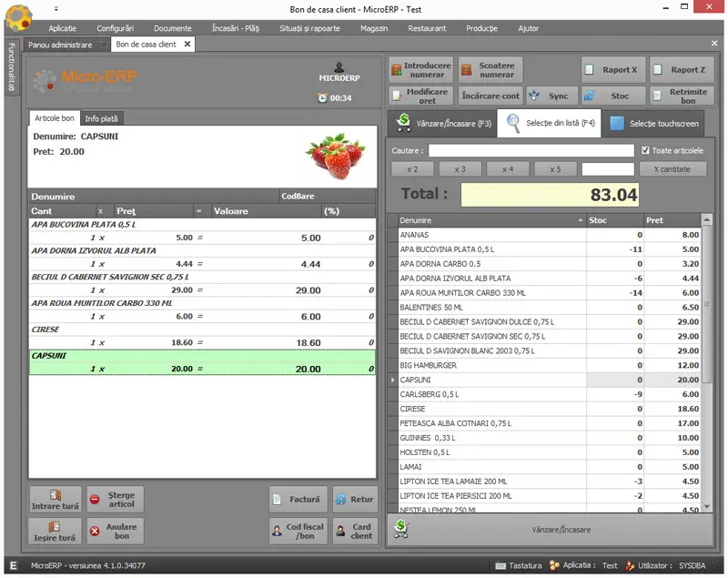Click Retrimite bon

click(x=682, y=96)
